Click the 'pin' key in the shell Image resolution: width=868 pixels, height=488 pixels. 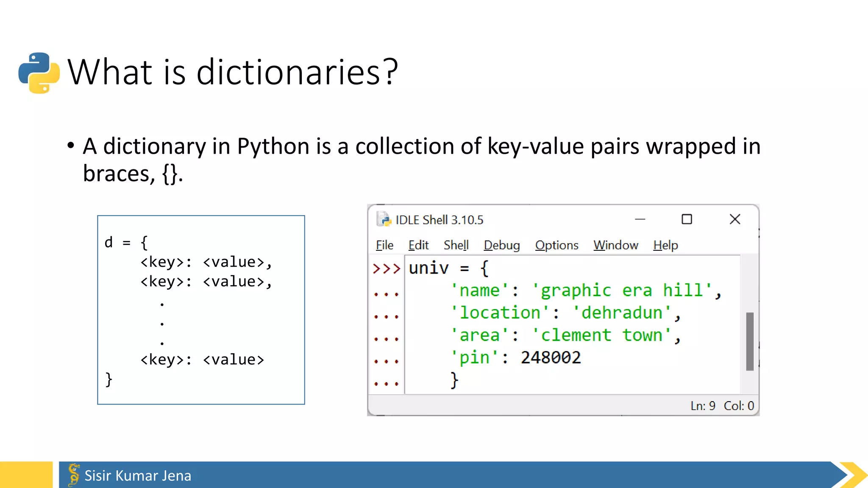474,358
